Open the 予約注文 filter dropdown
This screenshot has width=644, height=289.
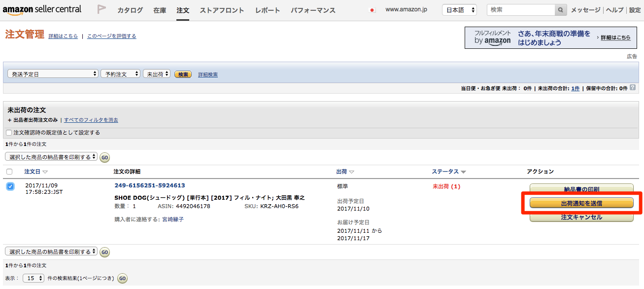[120, 74]
